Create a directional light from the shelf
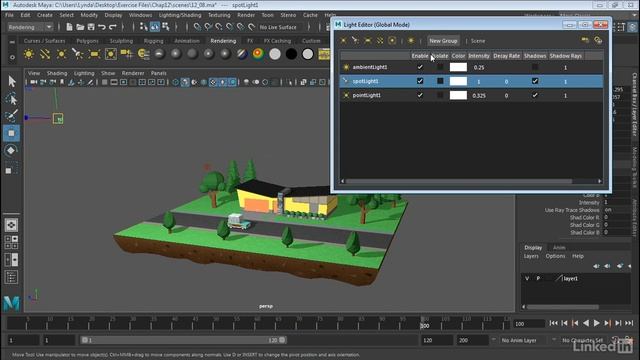640x360 pixels. pos(45,54)
